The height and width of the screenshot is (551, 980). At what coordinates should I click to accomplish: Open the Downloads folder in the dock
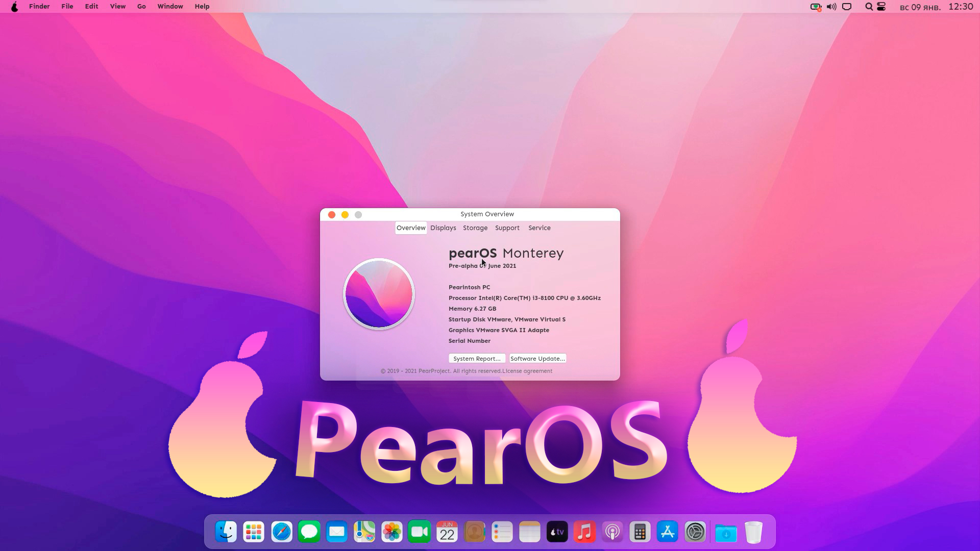[726, 532]
